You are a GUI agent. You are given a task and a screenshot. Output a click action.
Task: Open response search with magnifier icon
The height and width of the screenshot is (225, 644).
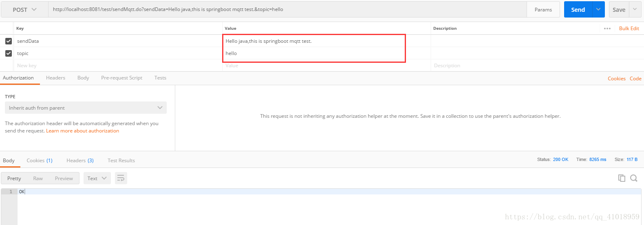[634, 178]
